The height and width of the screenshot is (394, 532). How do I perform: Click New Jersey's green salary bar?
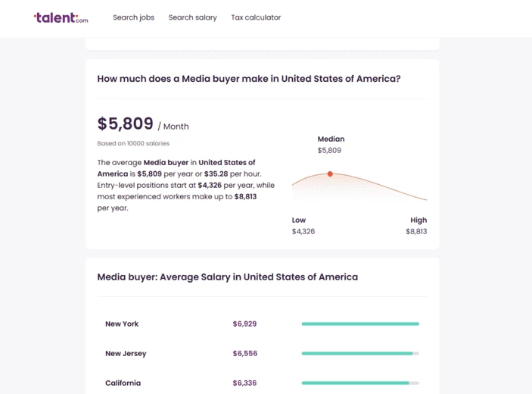point(356,353)
